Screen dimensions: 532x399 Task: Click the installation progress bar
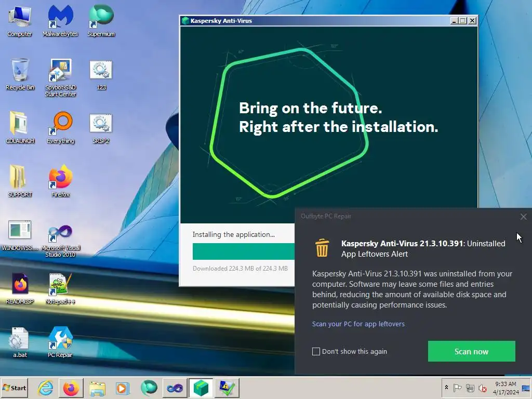244,251
